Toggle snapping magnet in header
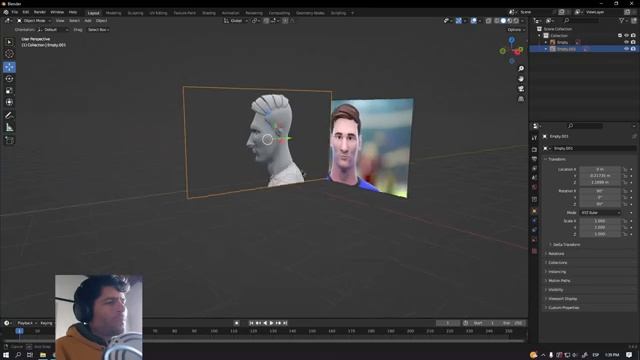 (x=266, y=20)
